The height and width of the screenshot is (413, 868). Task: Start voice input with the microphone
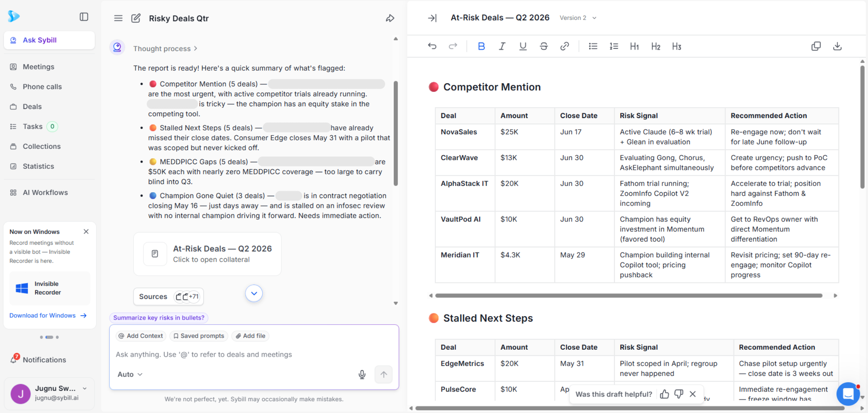(362, 374)
